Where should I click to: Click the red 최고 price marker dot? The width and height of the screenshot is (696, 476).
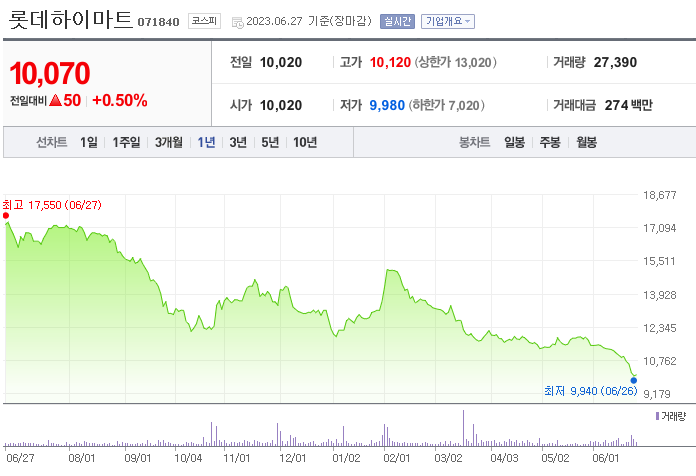pos(6,216)
